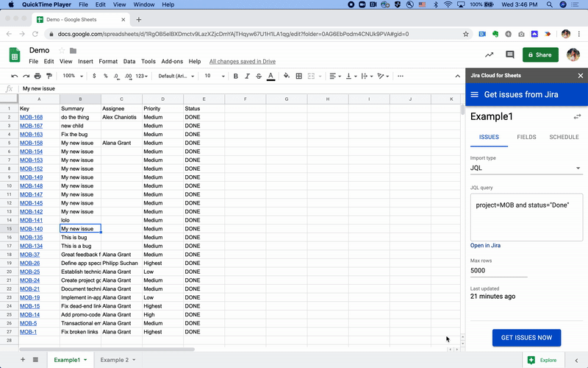The height and width of the screenshot is (368, 588).
Task: Click the side panel collapse arrow bottom right
Action: [576, 360]
